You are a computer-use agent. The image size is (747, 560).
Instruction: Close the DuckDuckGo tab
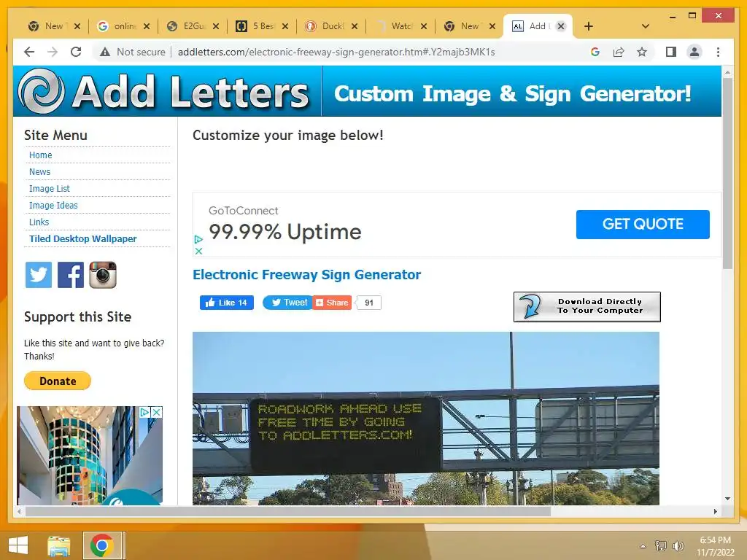[355, 26]
